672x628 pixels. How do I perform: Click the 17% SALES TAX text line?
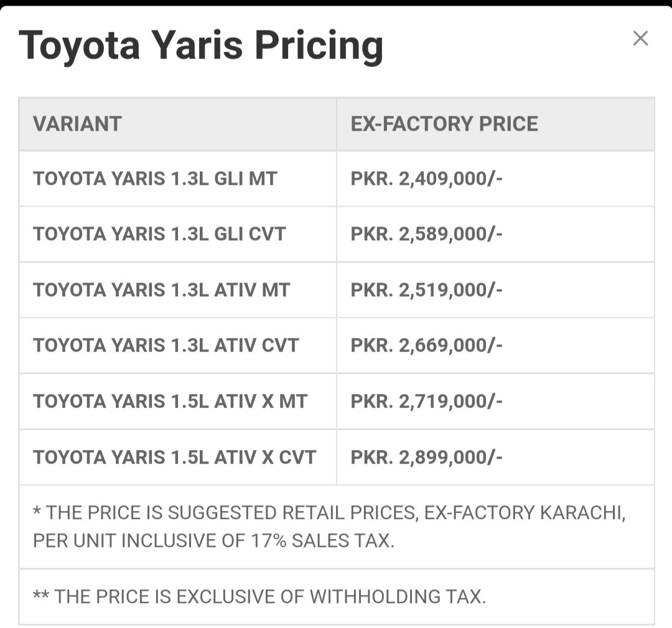[x=213, y=540]
